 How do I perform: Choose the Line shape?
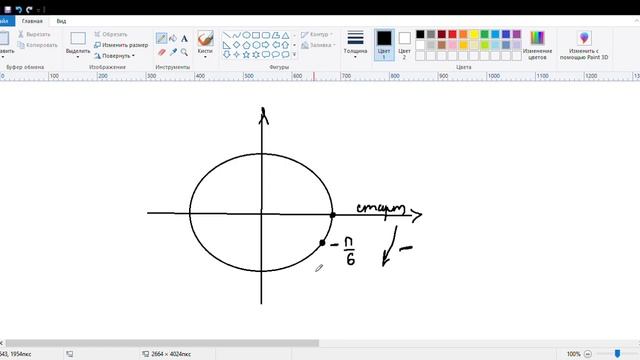click(227, 36)
